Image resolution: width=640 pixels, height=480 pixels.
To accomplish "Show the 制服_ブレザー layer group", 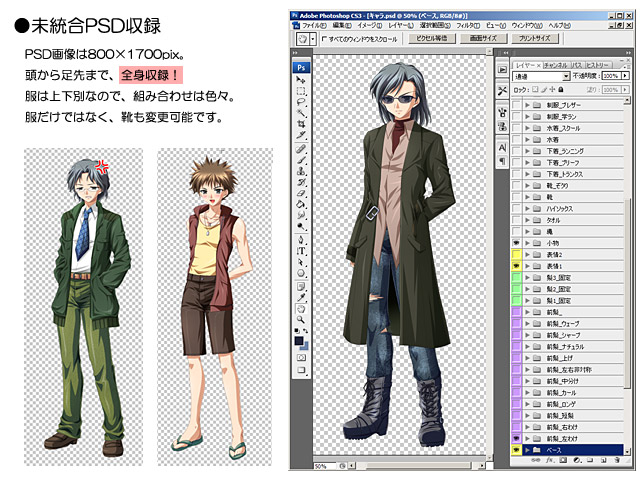I will click(x=516, y=105).
